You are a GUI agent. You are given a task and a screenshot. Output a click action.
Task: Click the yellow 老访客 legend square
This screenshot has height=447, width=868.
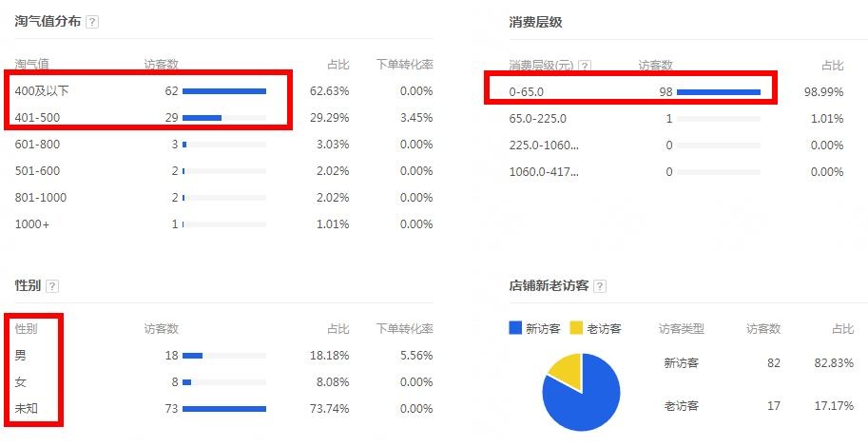click(576, 328)
